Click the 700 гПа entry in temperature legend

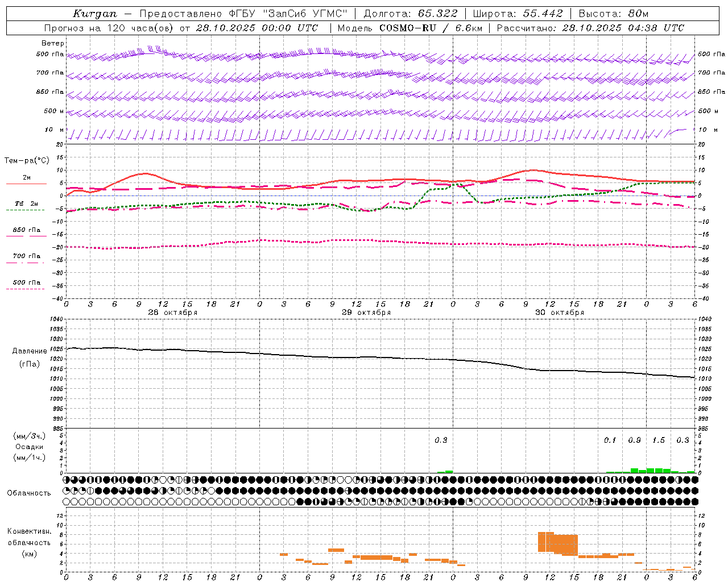27,256
